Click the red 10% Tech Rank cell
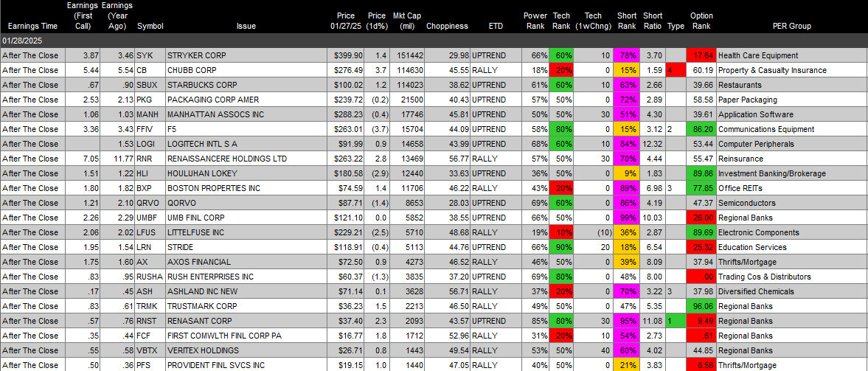This screenshot has height=371, width=868. (561, 232)
